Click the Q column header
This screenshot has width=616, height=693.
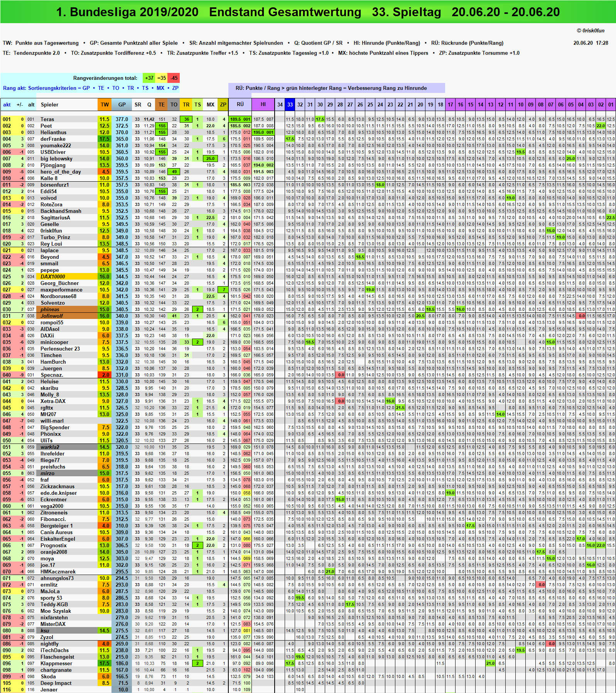149,105
